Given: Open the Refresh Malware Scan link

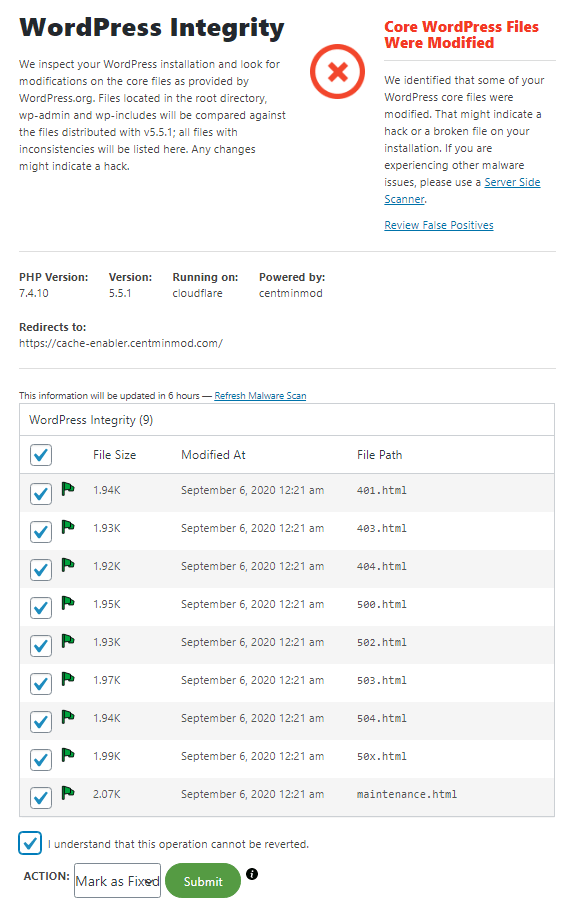Looking at the screenshot, I should click(260, 396).
